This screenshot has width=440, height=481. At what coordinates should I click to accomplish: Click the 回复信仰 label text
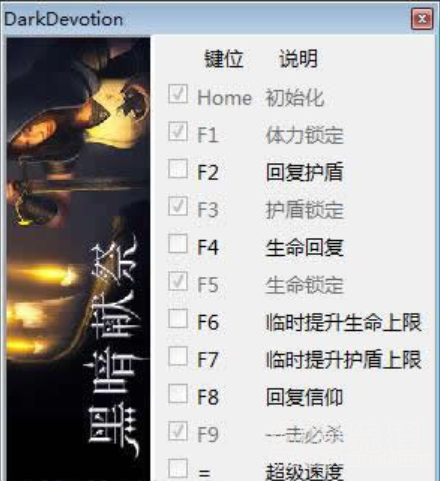(x=304, y=397)
